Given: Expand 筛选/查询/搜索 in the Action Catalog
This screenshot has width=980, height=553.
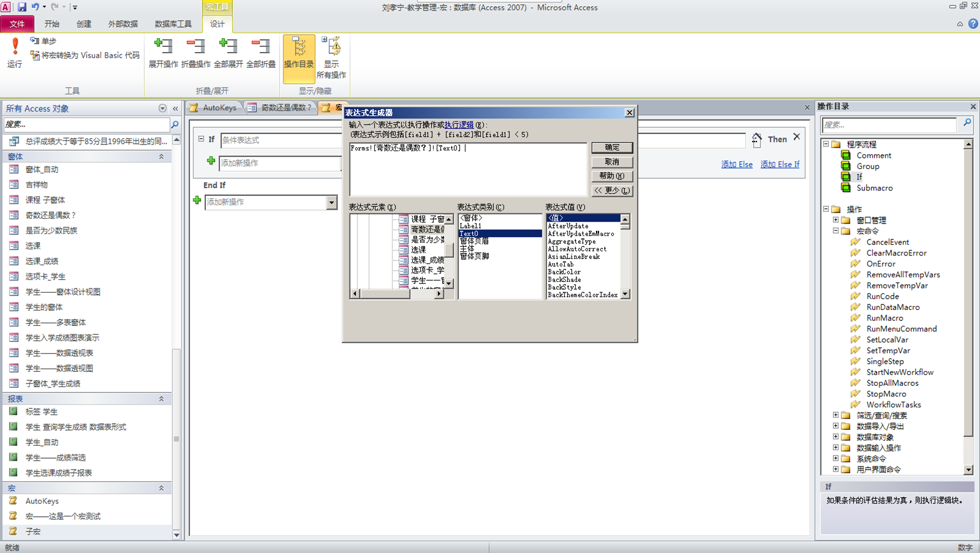Looking at the screenshot, I should coord(837,415).
